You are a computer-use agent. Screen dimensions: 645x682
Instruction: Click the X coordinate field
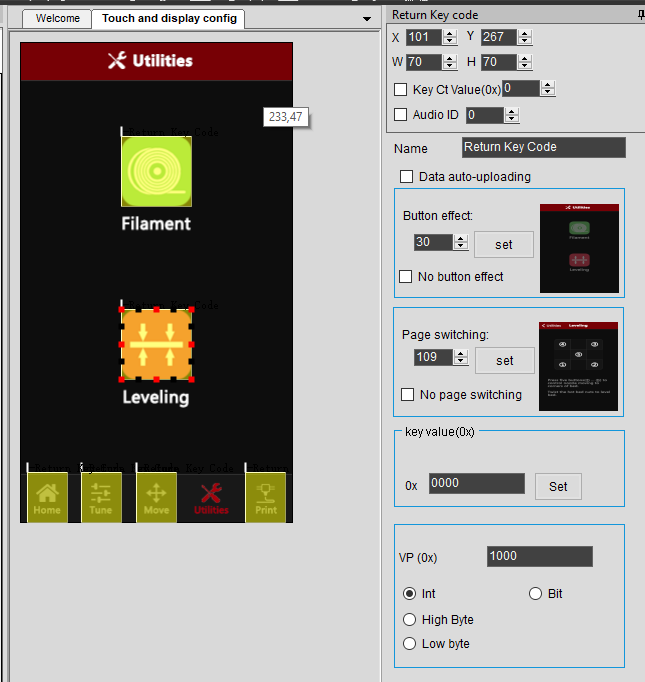tap(424, 37)
